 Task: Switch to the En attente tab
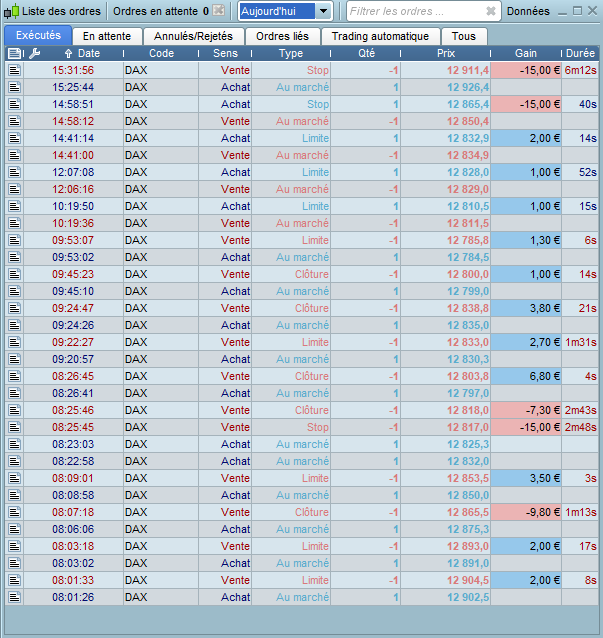(x=107, y=36)
